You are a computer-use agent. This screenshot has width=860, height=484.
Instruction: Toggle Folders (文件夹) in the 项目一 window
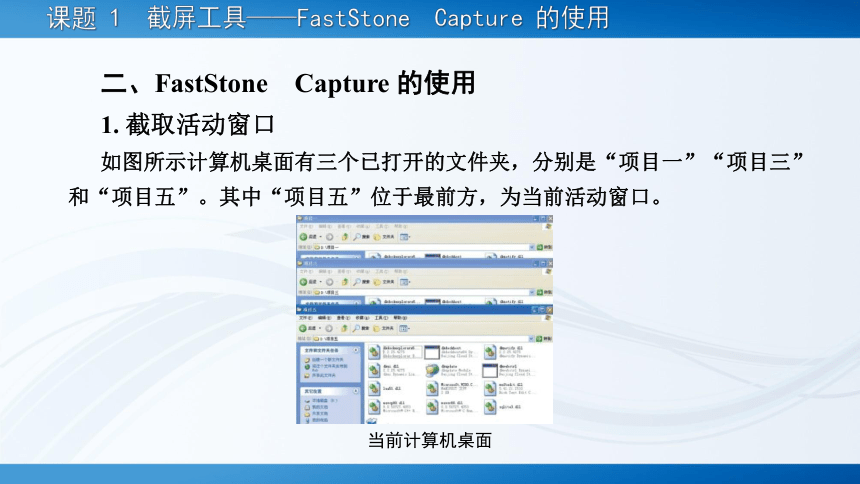[384, 237]
